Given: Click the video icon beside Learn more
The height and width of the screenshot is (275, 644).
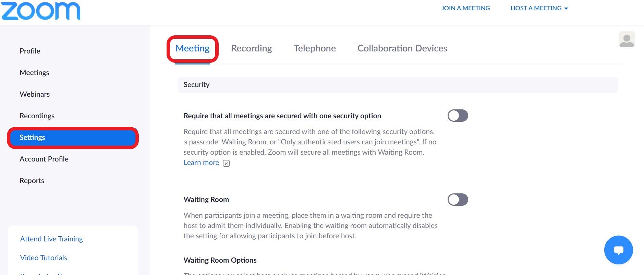Looking at the screenshot, I should (226, 163).
